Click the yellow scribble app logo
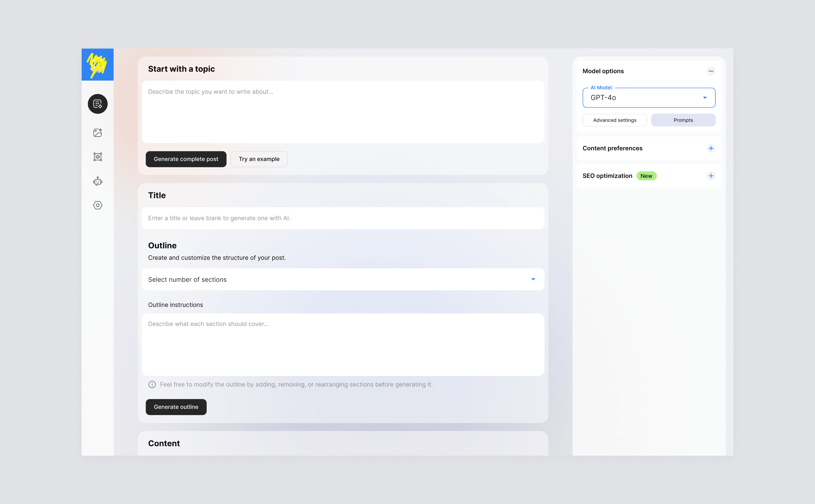This screenshot has width=815, height=504. coord(97,64)
